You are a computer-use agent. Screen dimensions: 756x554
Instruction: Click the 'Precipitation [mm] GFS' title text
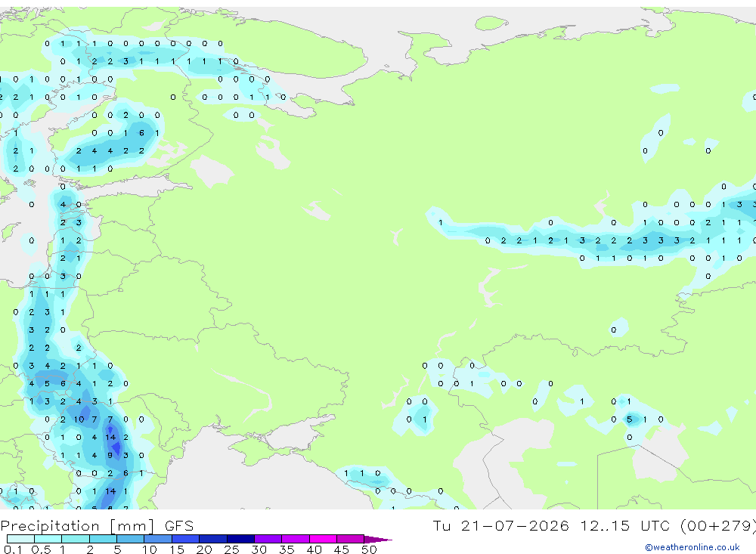[x=97, y=525]
